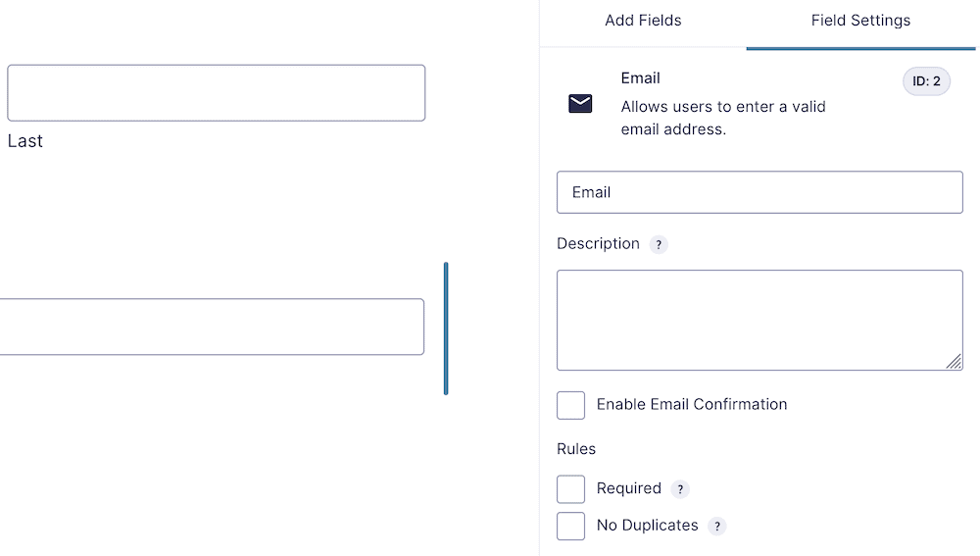This screenshot has height=556, width=980.
Task: Show help for No Duplicates rule
Action: click(717, 527)
